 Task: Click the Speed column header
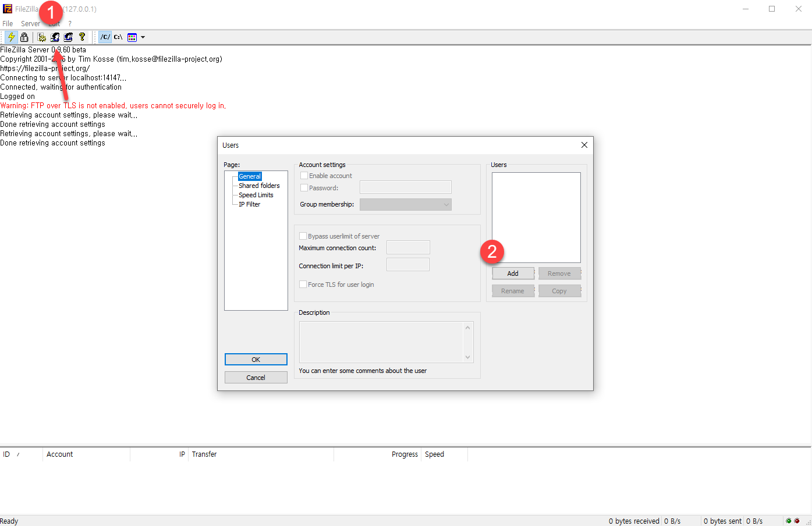coord(445,454)
